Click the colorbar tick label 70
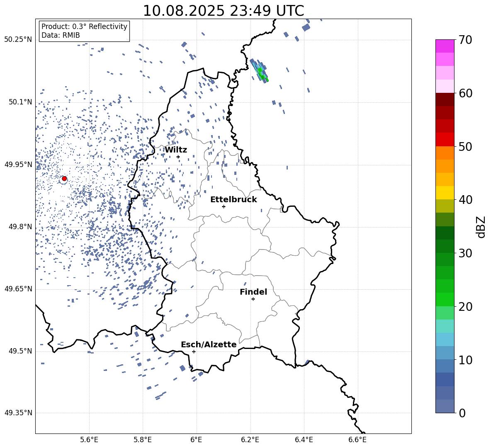 [465, 40]
